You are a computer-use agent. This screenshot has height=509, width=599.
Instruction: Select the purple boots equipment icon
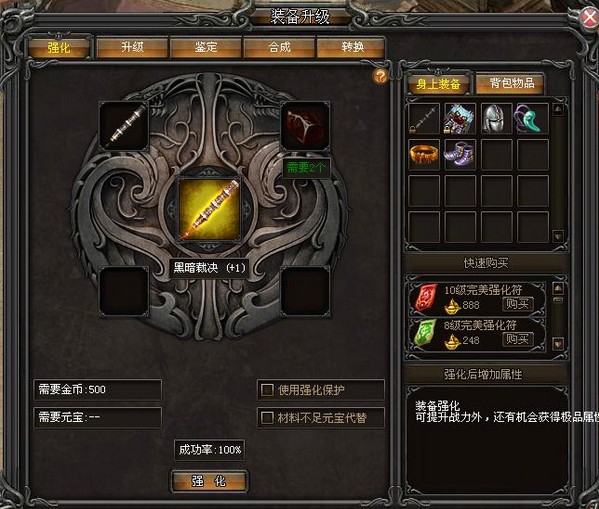460,155
